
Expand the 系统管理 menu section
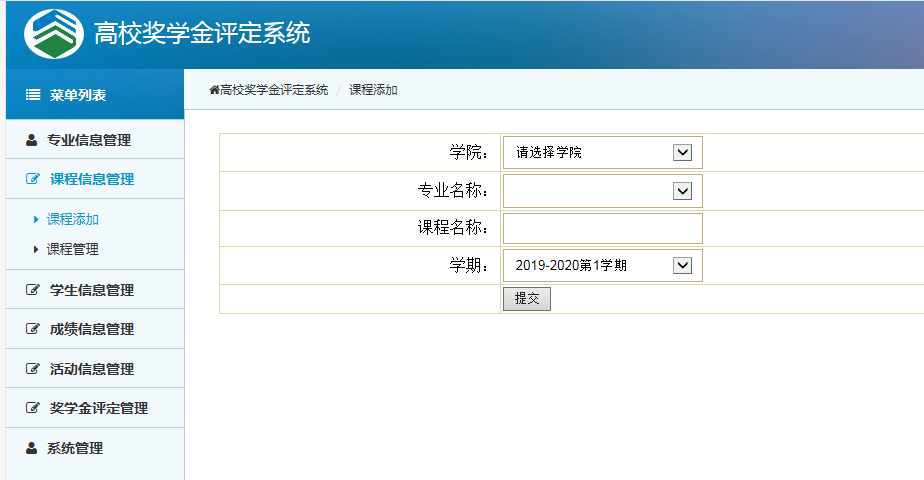pos(75,448)
